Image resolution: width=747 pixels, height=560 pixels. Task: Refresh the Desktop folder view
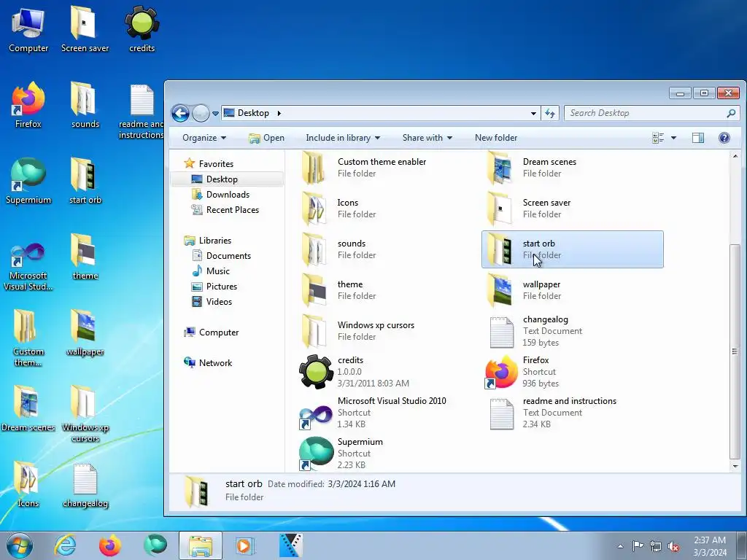[550, 113]
